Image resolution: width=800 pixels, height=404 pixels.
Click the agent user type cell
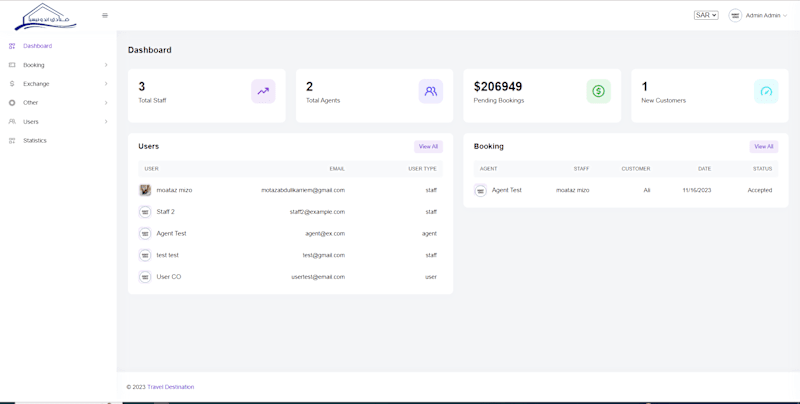(429, 234)
